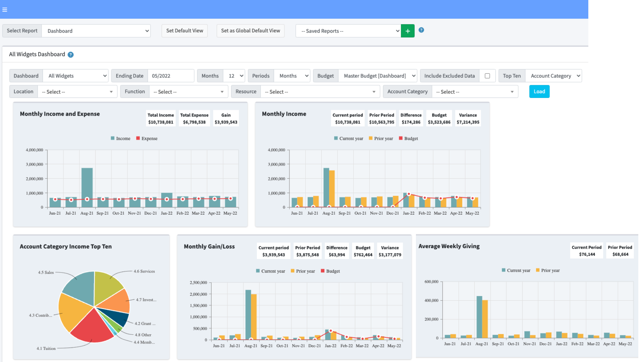This screenshot has height=362, width=644.
Task: Open the Function select dropdown
Action: tap(189, 91)
